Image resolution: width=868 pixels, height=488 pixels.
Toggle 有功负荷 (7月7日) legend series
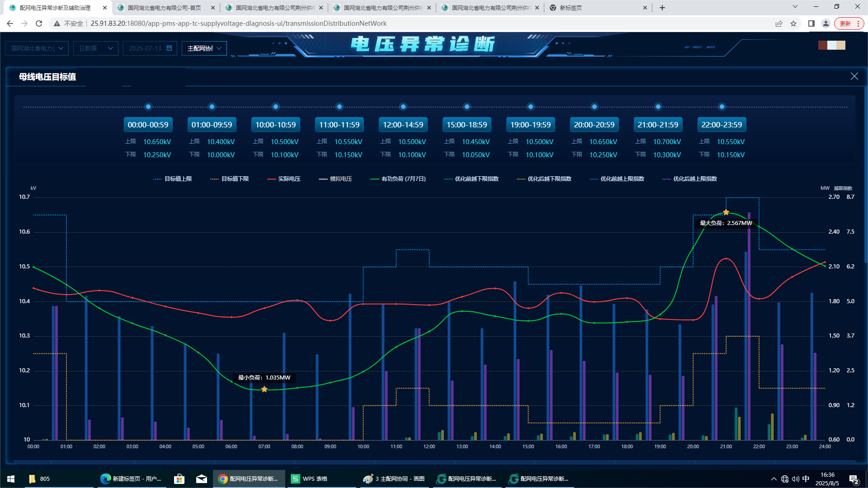pyautogui.click(x=398, y=179)
